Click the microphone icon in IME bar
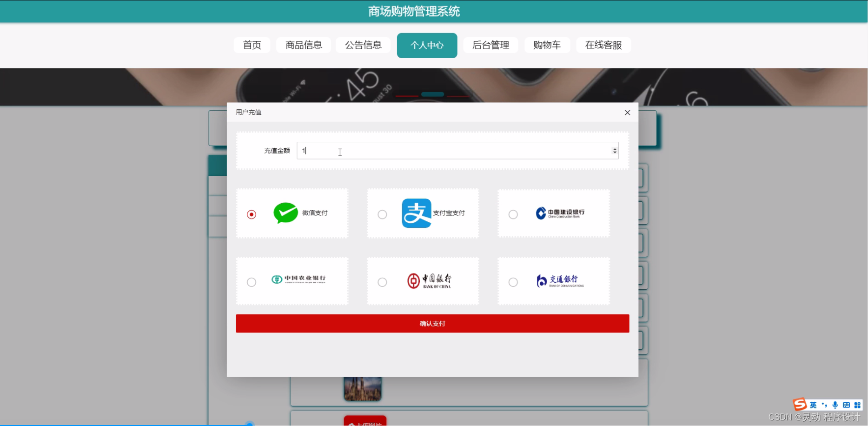This screenshot has height=426, width=868. pyautogui.click(x=835, y=405)
